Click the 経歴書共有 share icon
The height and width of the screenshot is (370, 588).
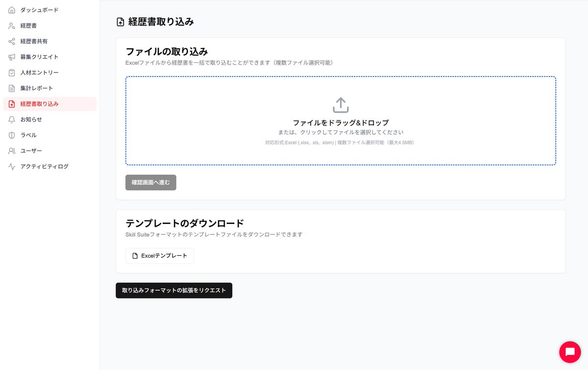(x=12, y=41)
